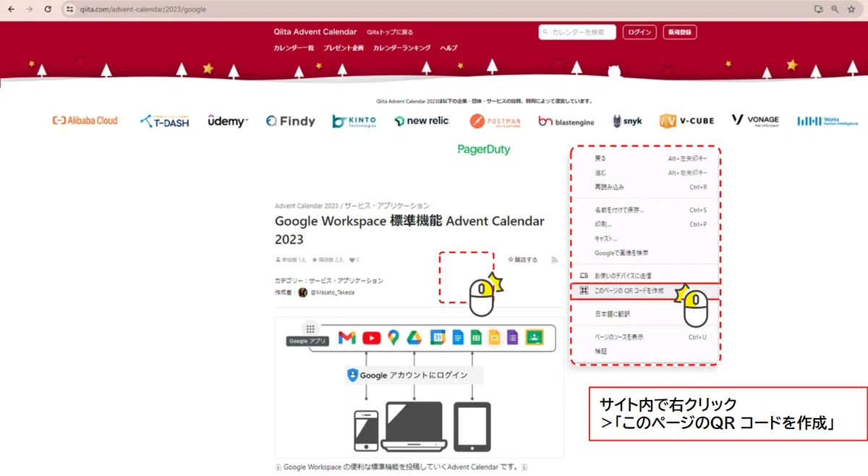The image size is (868, 476).
Task: Open the Udemy sponsor logo
Action: click(x=228, y=121)
